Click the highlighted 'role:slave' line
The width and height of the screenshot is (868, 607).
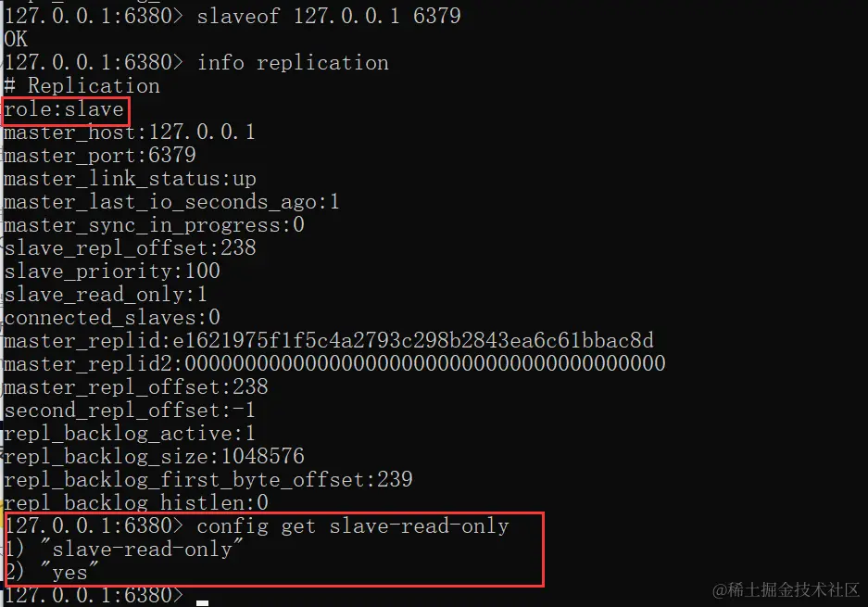coord(64,109)
